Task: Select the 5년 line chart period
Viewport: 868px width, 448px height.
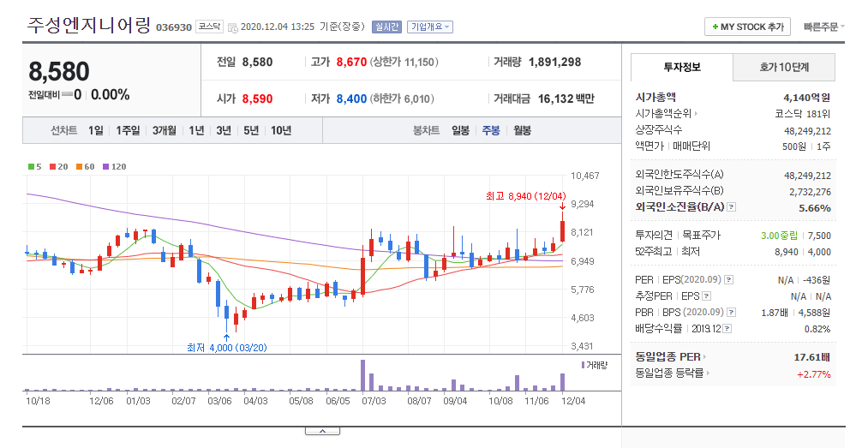Action: pyautogui.click(x=251, y=130)
